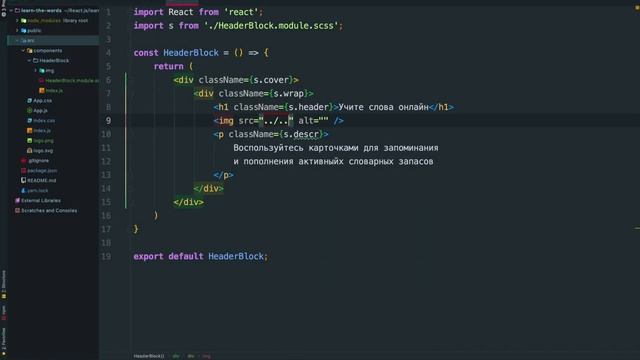Viewport: 640px width, 360px height.
Task: Click the heading text "Учите слова онлайн"
Action: [383, 107]
